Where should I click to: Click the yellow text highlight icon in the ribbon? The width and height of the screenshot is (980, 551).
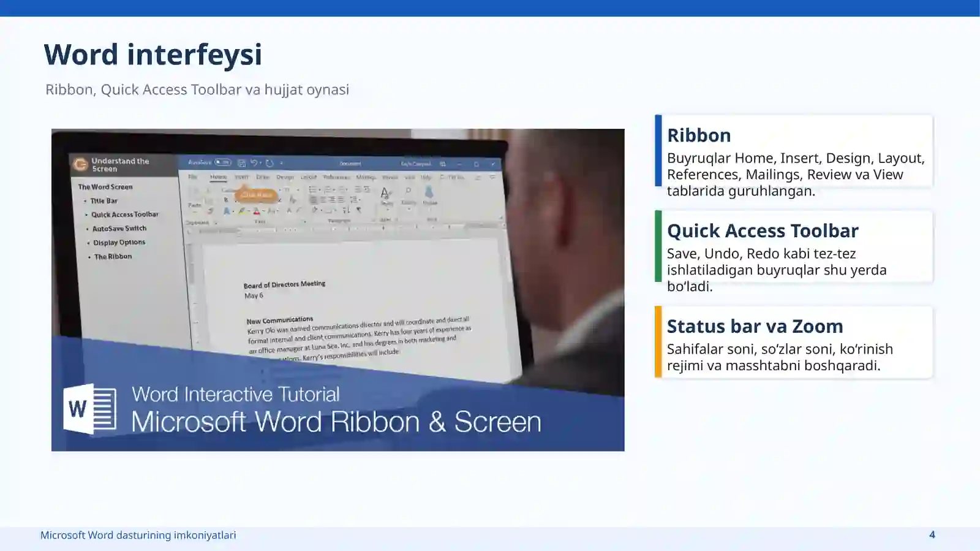(x=242, y=211)
